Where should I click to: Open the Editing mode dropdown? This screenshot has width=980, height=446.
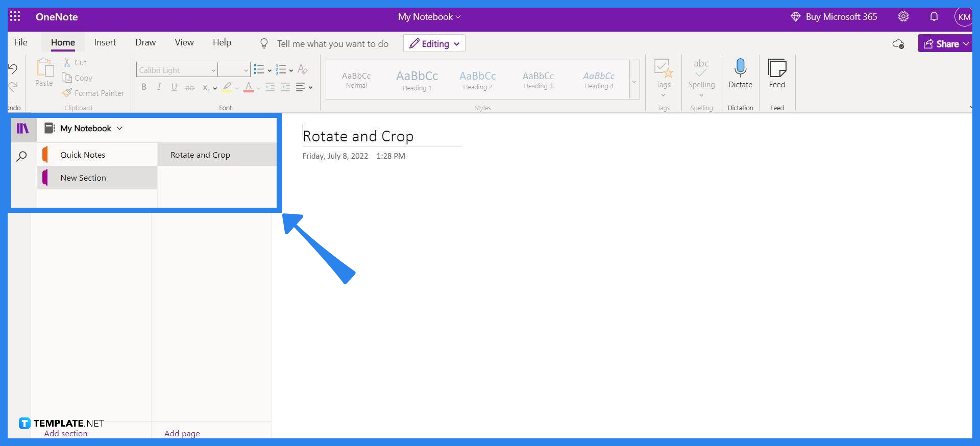(x=434, y=43)
